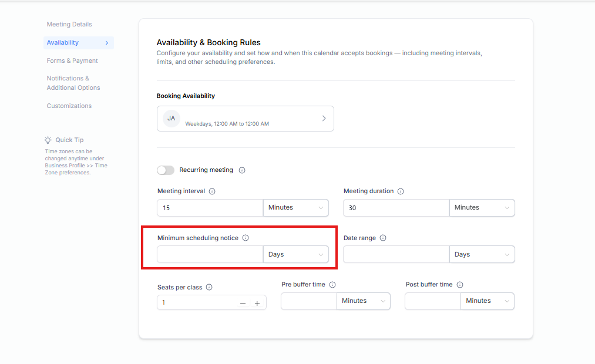Image resolution: width=595 pixels, height=364 pixels.
Task: Click info icon beside Meeting interval
Action: pos(212,191)
